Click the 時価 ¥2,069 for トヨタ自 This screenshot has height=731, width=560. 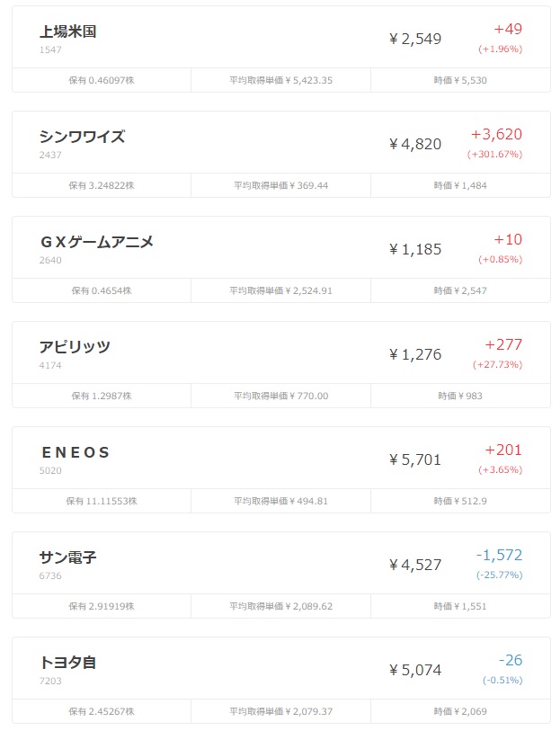[460, 711]
